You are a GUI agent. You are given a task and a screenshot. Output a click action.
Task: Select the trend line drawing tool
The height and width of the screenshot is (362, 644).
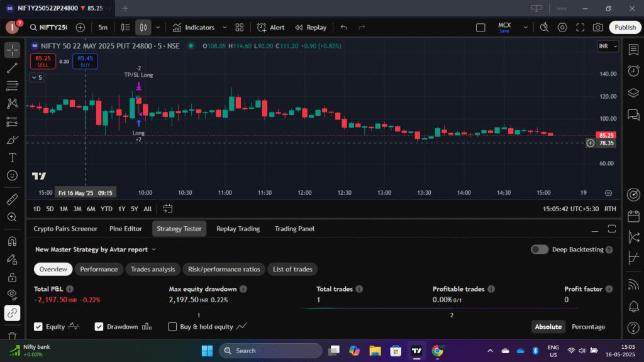[x=13, y=68]
